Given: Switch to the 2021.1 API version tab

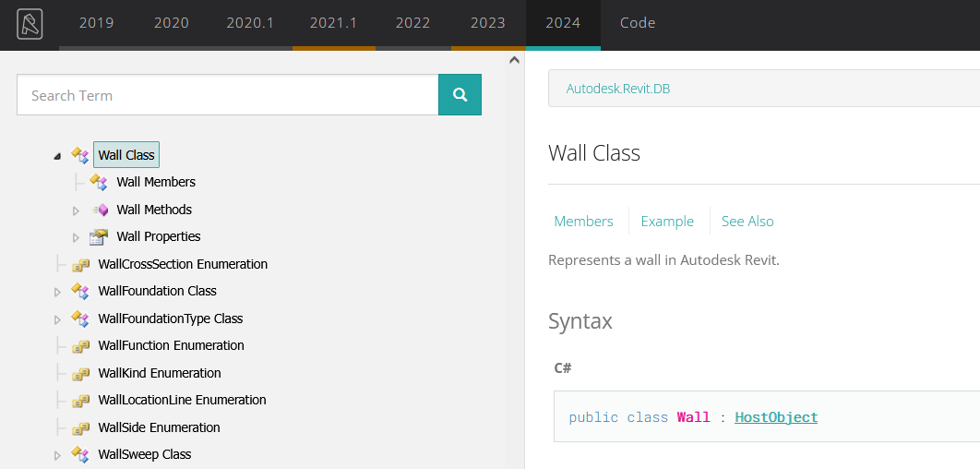Looking at the screenshot, I should coord(334,23).
